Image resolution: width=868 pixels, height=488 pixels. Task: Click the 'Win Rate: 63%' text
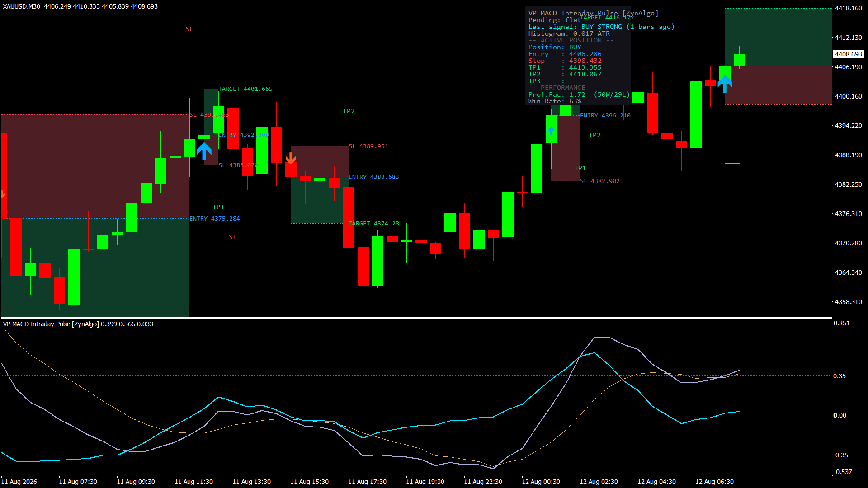[555, 101]
